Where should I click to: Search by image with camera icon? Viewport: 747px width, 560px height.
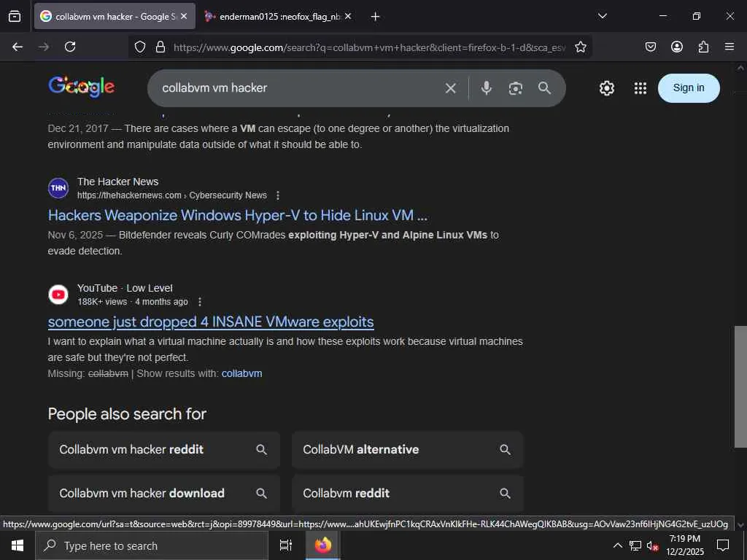tap(516, 88)
